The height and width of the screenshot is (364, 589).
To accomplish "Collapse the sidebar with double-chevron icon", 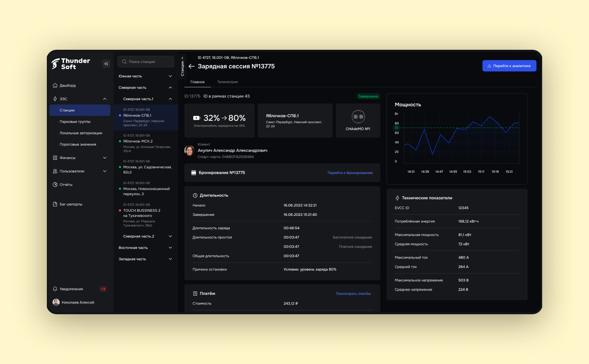I will (x=106, y=64).
